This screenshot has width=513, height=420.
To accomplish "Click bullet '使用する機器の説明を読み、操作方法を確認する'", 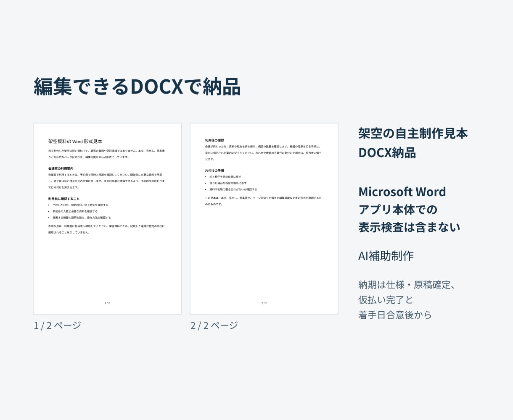I will tap(82, 218).
